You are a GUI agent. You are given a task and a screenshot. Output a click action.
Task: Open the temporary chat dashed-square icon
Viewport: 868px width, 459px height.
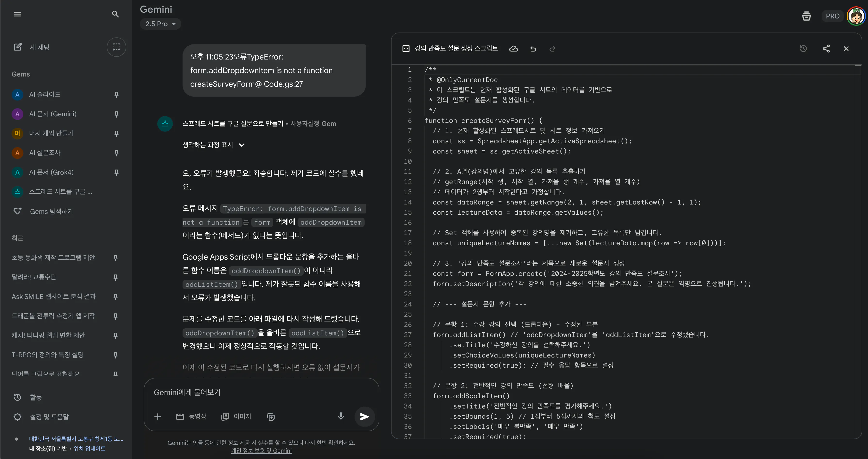coord(116,47)
